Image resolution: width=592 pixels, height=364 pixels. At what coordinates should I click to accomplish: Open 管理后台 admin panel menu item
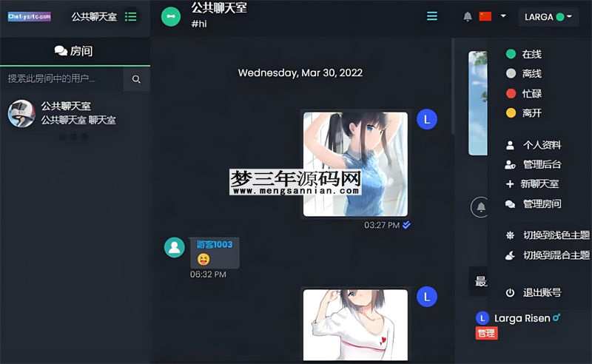point(534,164)
